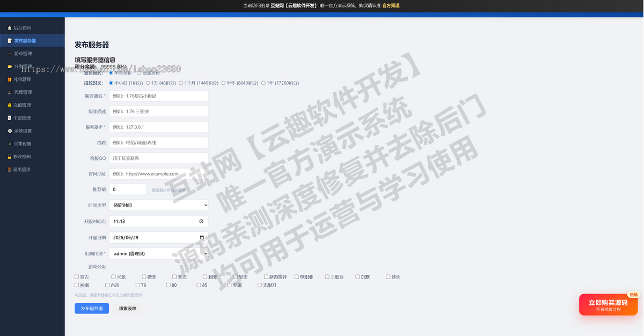Click into the 线路 field
Screen dimensions: 644x336
158,142
